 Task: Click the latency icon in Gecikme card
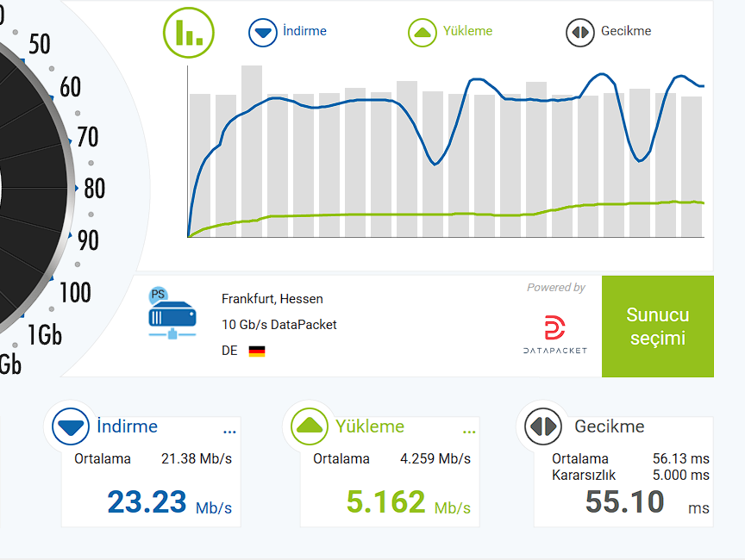543,426
